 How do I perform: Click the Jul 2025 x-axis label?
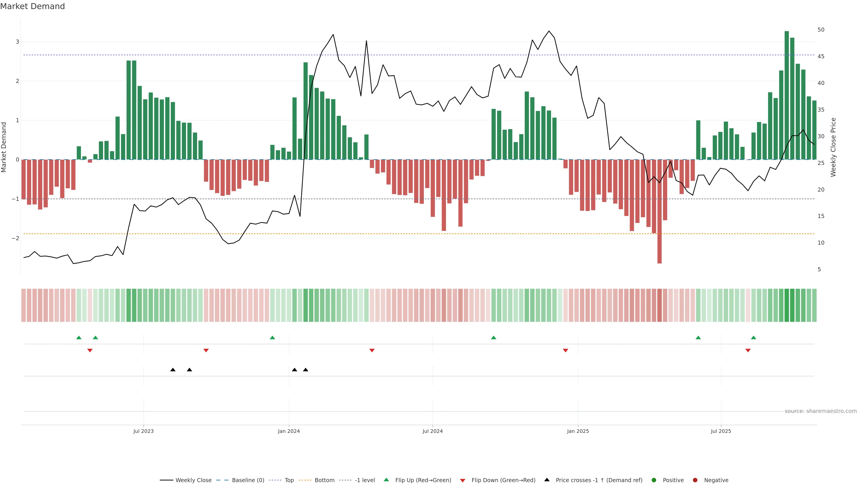point(721,431)
